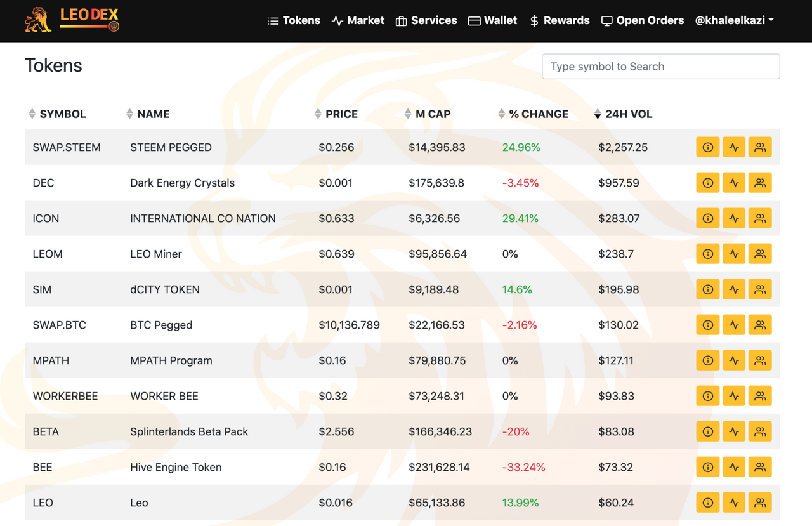The width and height of the screenshot is (812, 526).
Task: Sort table by 24H VOL column
Action: click(623, 114)
